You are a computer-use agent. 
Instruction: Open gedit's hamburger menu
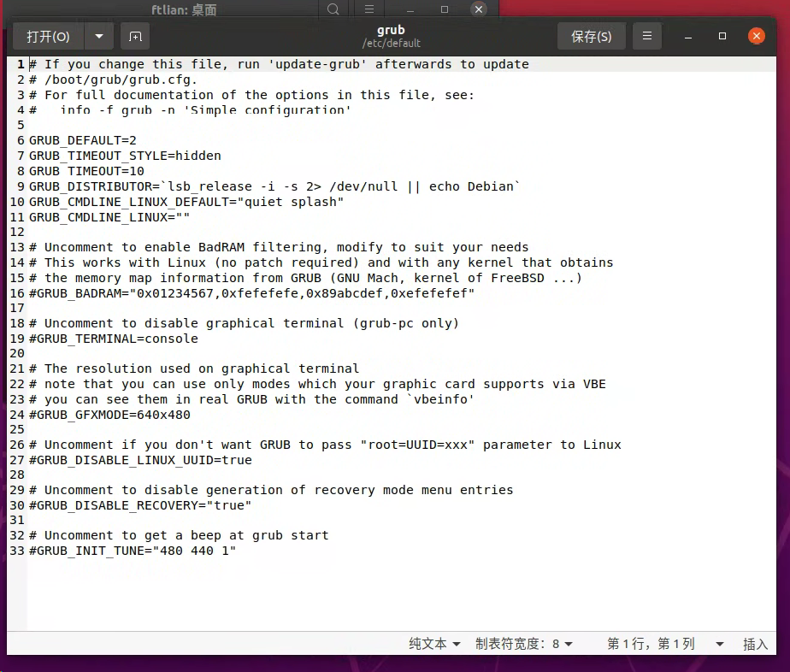[x=646, y=36]
